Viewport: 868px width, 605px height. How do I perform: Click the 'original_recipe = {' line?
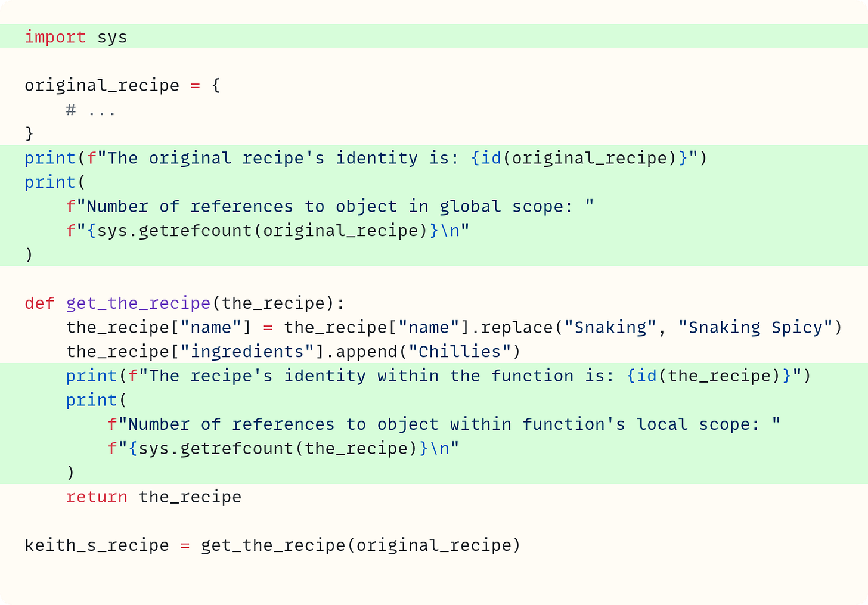pos(122,85)
